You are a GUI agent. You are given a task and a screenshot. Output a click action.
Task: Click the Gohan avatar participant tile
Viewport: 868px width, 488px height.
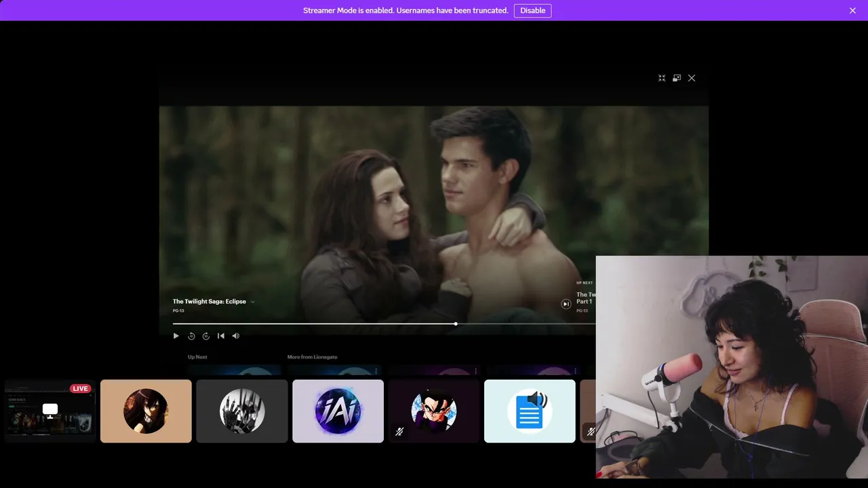434,411
